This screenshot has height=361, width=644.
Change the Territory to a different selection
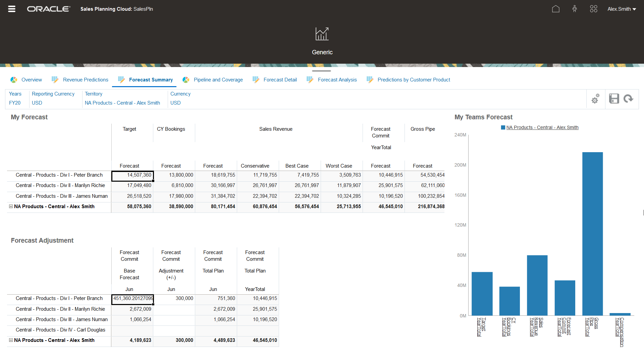coord(122,103)
